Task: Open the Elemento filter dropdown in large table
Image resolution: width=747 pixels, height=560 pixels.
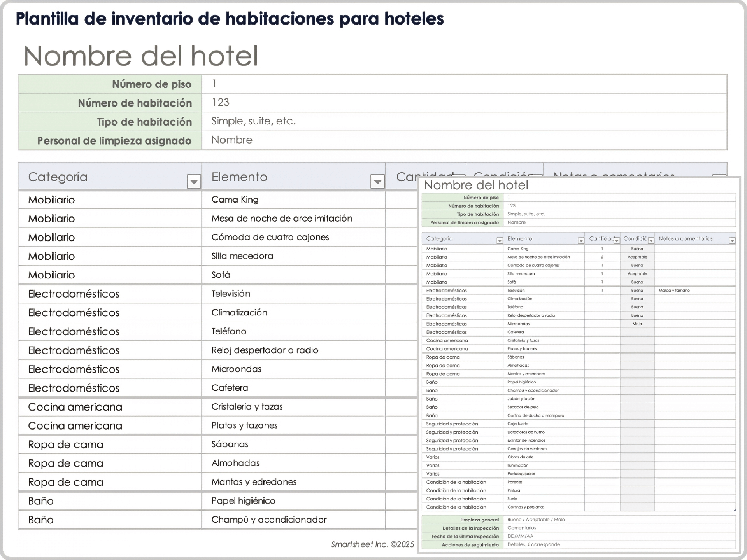Action: tap(377, 181)
